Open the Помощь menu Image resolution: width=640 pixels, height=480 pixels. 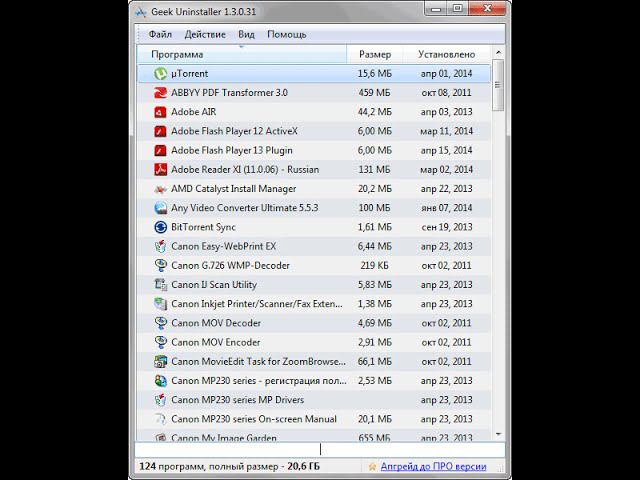[287, 34]
